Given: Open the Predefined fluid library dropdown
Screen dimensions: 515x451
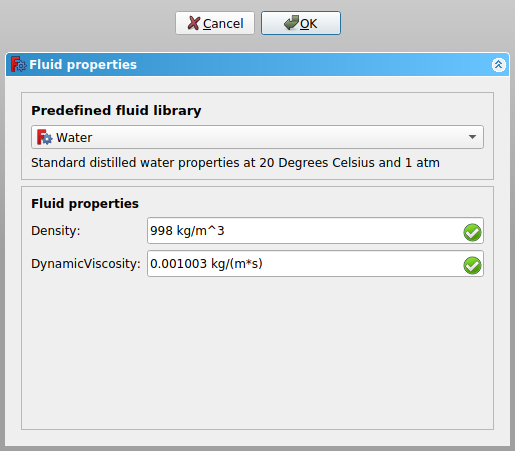Looking at the screenshot, I should click(257, 137).
